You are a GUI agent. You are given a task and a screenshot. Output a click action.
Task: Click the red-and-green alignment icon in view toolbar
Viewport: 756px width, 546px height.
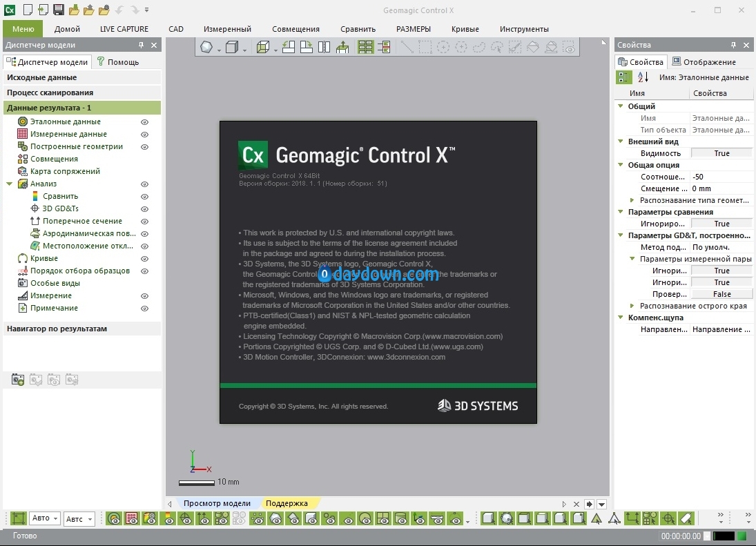click(x=385, y=47)
